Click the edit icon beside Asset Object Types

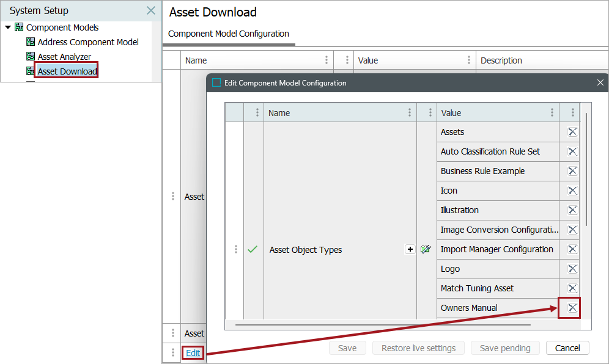coord(426,249)
